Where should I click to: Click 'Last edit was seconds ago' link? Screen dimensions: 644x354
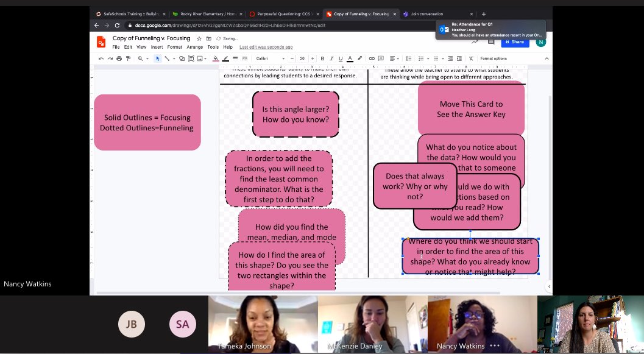266,48
